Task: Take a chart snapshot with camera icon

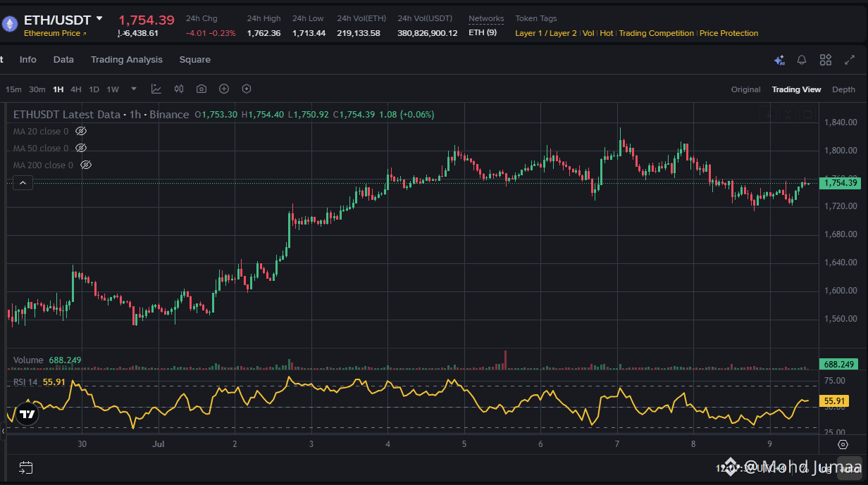Action: click(x=201, y=89)
